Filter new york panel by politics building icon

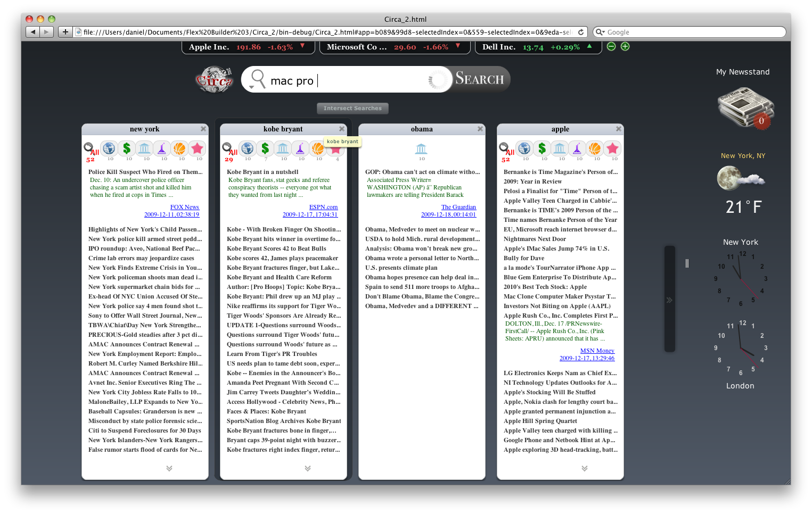(x=144, y=148)
